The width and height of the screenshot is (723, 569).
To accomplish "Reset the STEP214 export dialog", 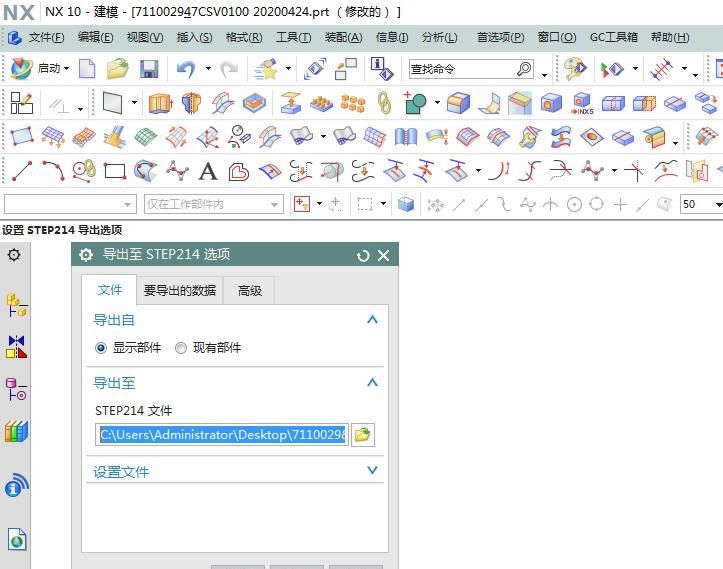I will [363, 255].
